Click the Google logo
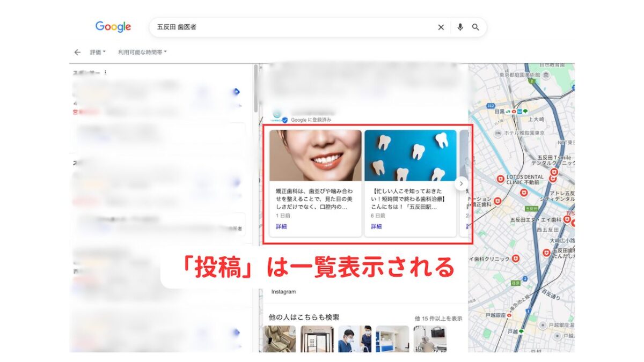 click(113, 27)
